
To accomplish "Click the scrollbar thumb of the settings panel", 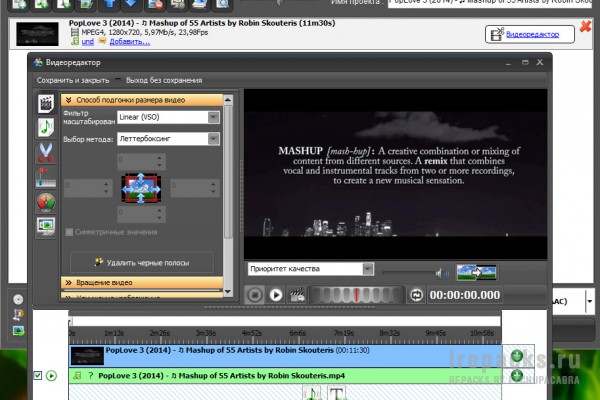I will click(x=228, y=172).
